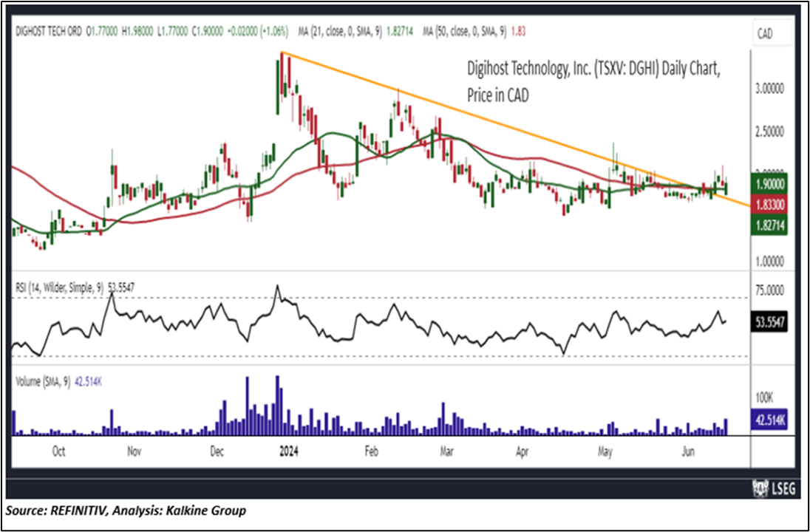Viewport: 810px width, 532px height.
Task: Click the 100K volume axis label
Action: pyautogui.click(x=764, y=398)
